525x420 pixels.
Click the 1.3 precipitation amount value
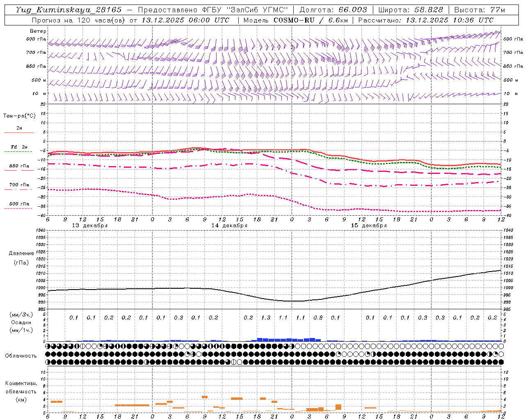(x=266, y=318)
